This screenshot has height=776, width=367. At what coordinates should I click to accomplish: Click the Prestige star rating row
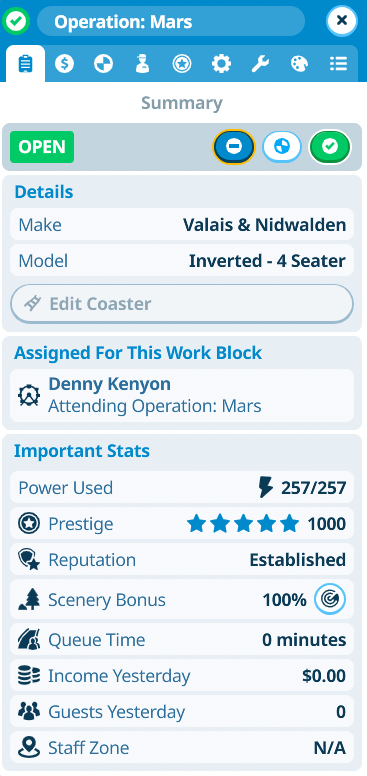click(182, 524)
